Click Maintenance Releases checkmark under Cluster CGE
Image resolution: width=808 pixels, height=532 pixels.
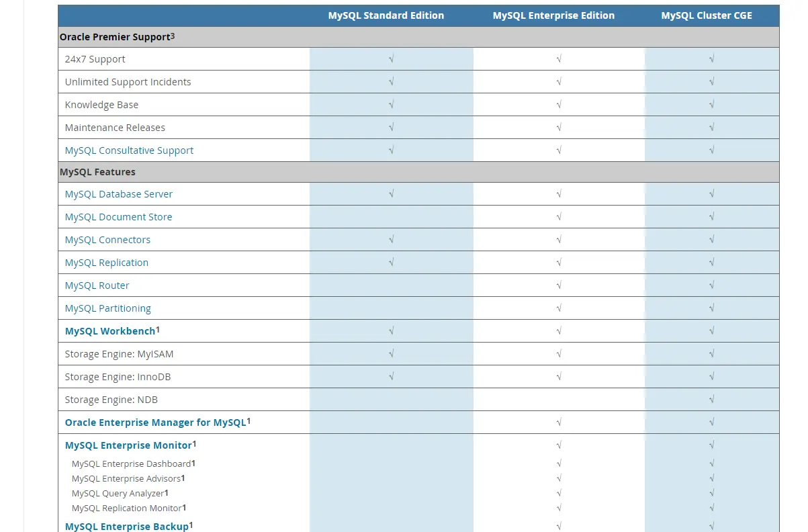tap(711, 128)
